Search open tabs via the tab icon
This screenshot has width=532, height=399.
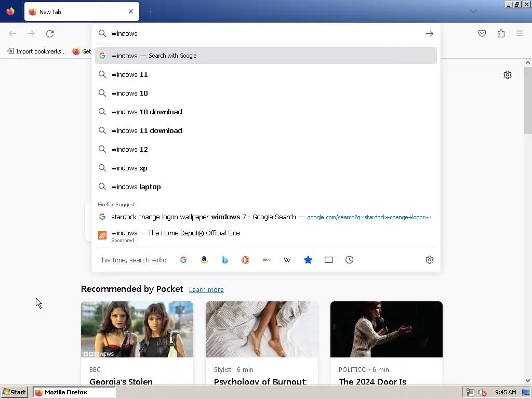(x=329, y=260)
